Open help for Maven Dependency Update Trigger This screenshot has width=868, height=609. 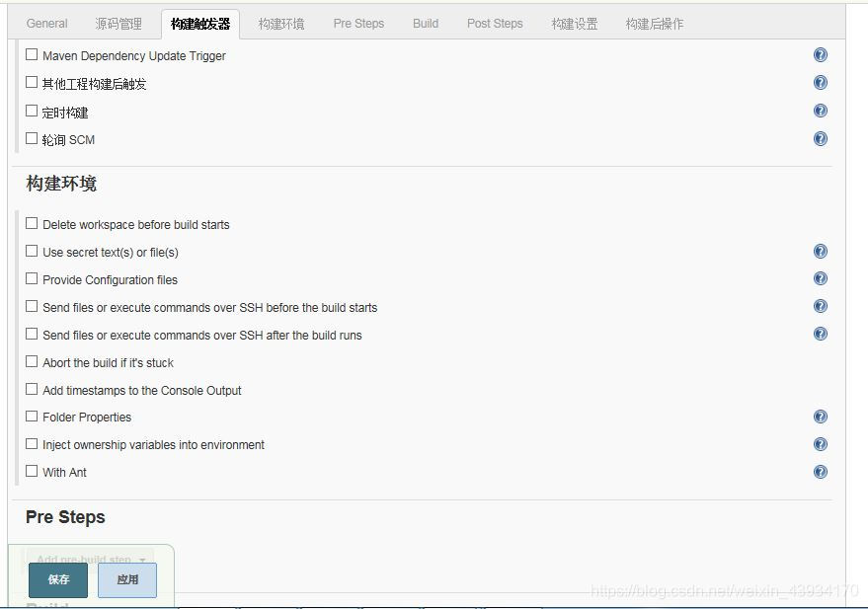821,54
